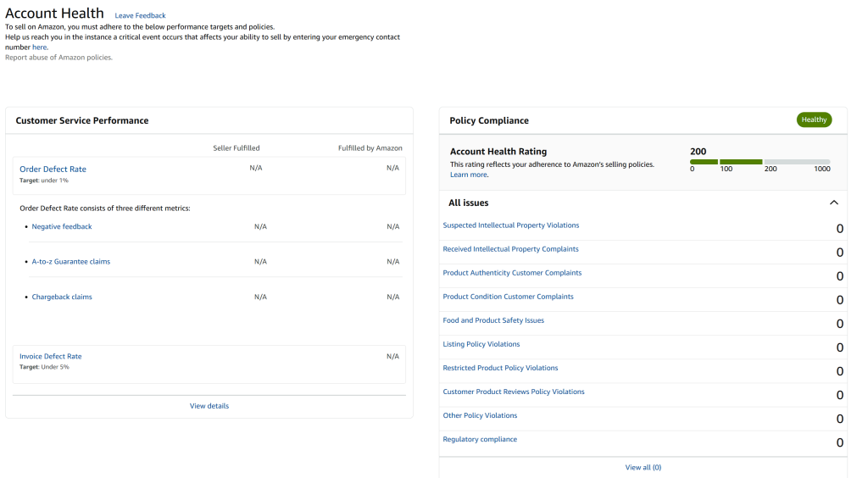868x478 pixels.
Task: Click 'Target: under 1%' text
Action: point(44,181)
